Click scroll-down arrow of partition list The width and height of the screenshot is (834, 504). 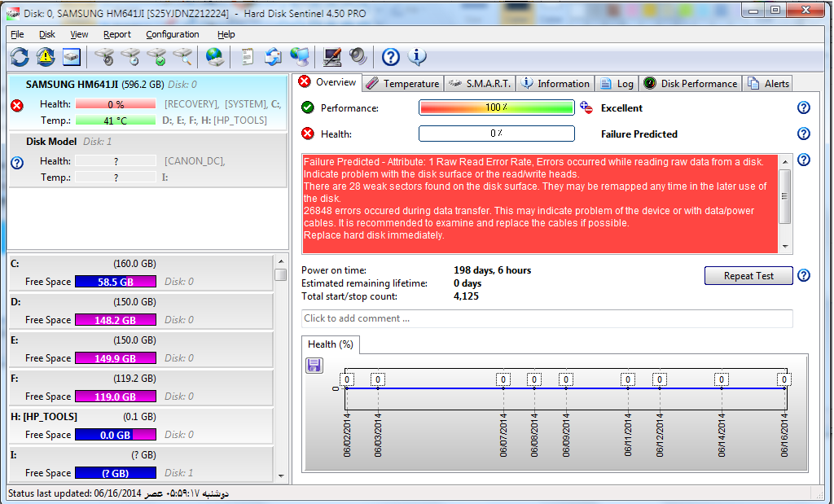[281, 476]
